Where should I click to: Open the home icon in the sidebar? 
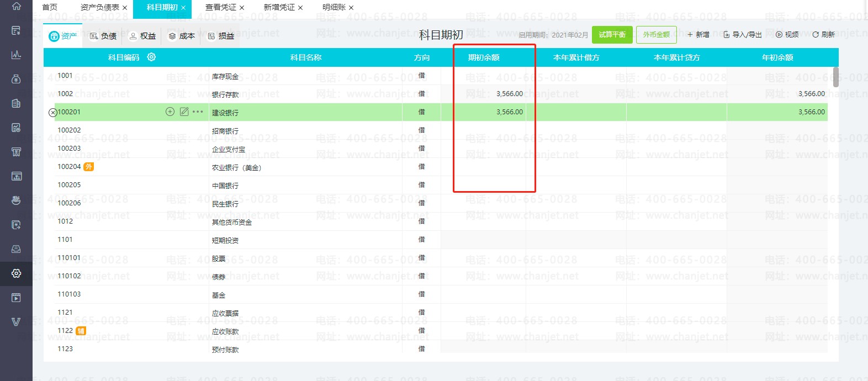point(16,6)
